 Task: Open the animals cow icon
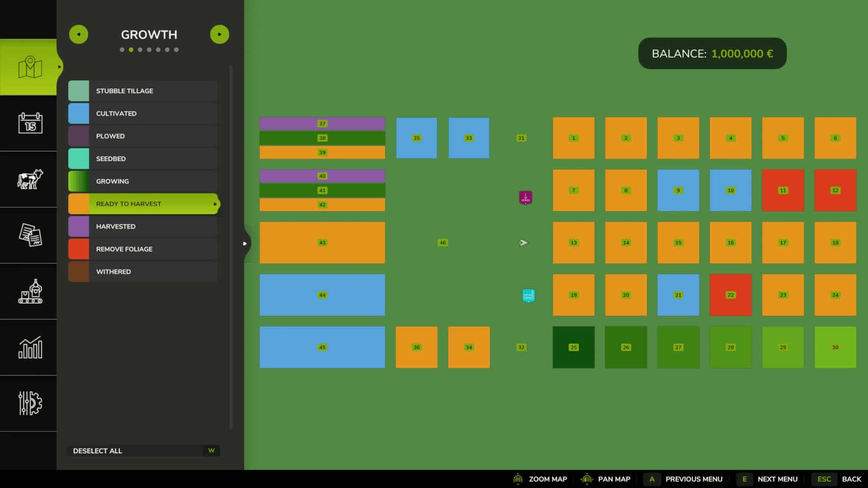(30, 179)
